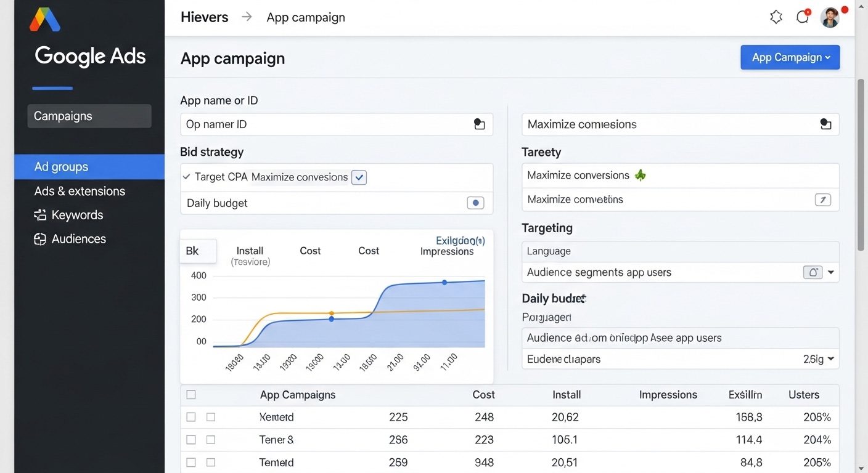Viewport: 868px width, 473px height.
Task: Toggle the Daily budget switch
Action: pyautogui.click(x=475, y=203)
